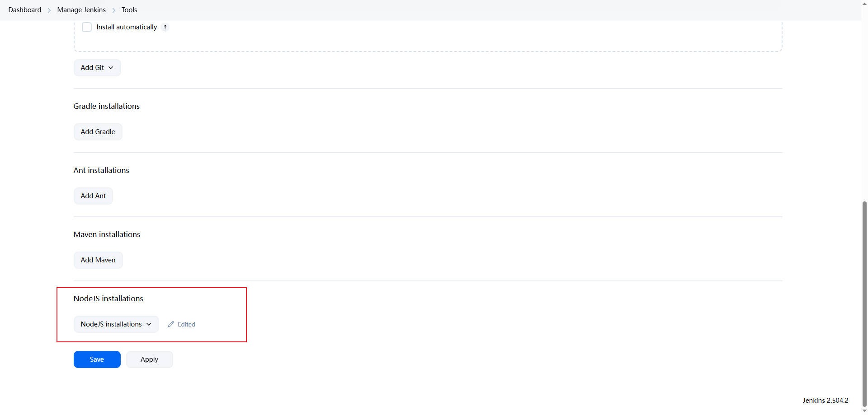Screen dimensions: 868x415
Task: Click the Edited status label
Action: [186, 324]
